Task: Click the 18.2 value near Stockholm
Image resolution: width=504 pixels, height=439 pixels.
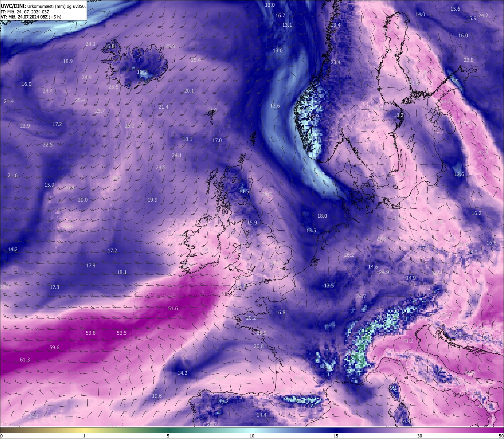Action: (399, 115)
